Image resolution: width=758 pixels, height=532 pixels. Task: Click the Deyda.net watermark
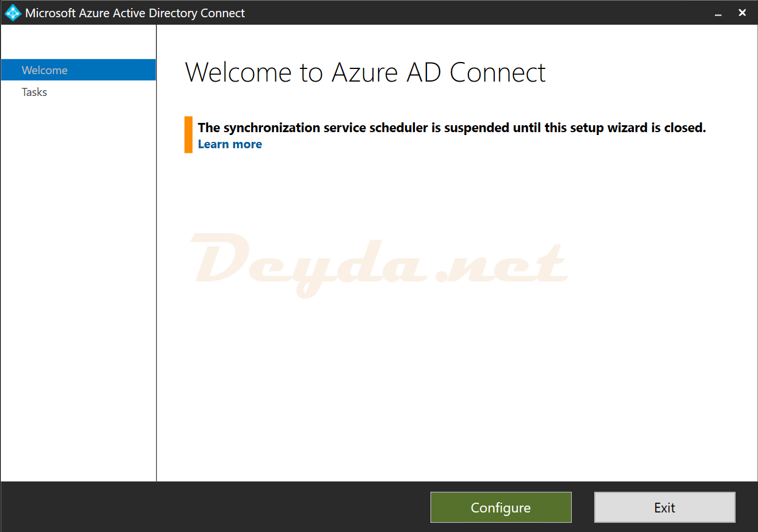click(379, 264)
